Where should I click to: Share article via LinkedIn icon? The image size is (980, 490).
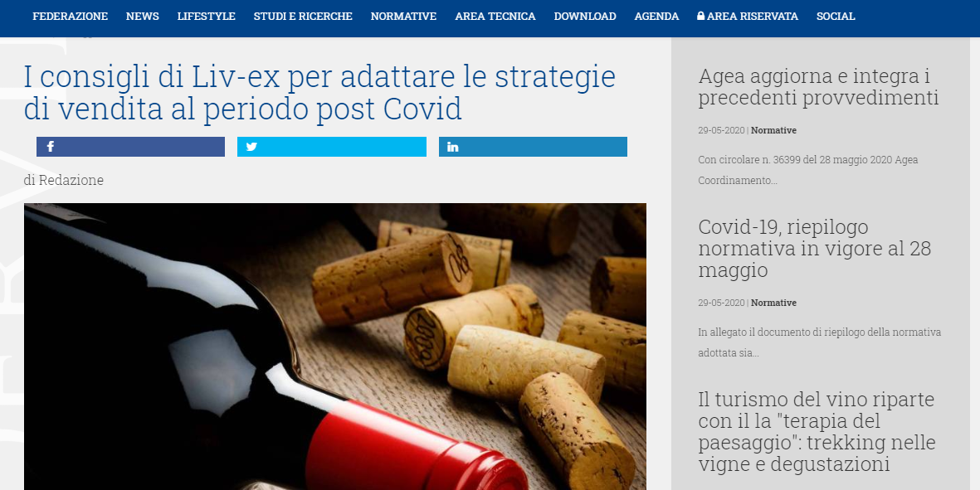(452, 147)
